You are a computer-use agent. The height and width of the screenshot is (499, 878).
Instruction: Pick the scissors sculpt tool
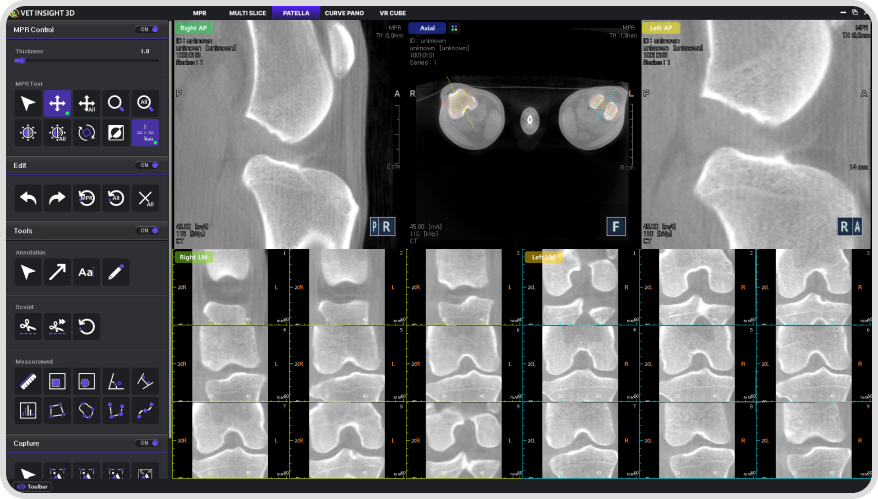[x=29, y=325]
